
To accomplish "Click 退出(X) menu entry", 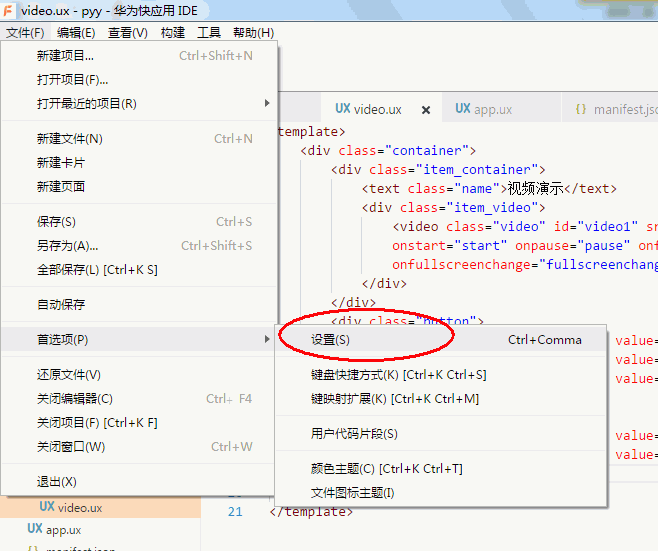I will (139, 482).
